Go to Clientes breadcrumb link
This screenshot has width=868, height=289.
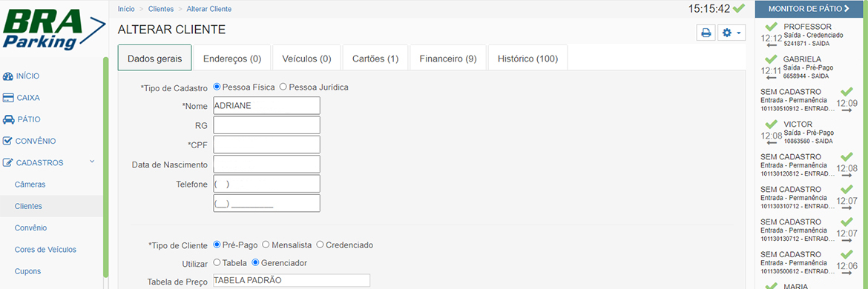click(x=160, y=9)
